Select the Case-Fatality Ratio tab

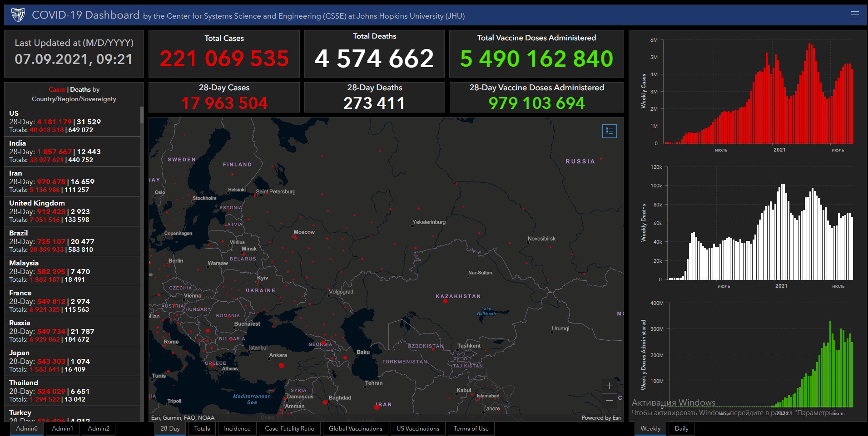(x=289, y=428)
